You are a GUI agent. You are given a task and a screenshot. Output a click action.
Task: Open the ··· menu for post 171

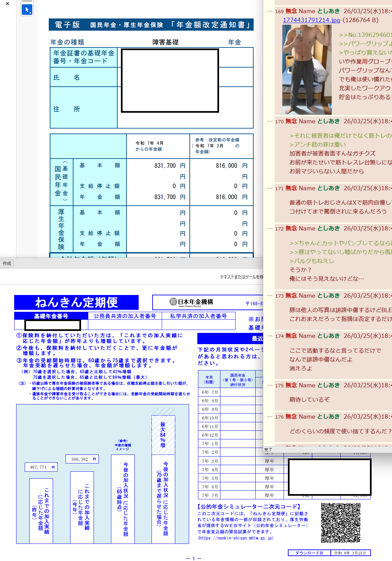coord(270,188)
